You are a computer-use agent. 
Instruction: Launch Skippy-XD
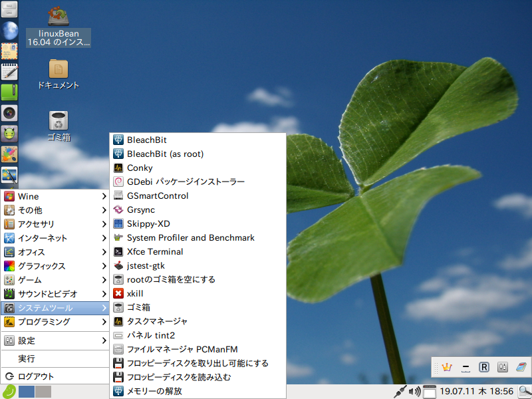tap(198, 223)
